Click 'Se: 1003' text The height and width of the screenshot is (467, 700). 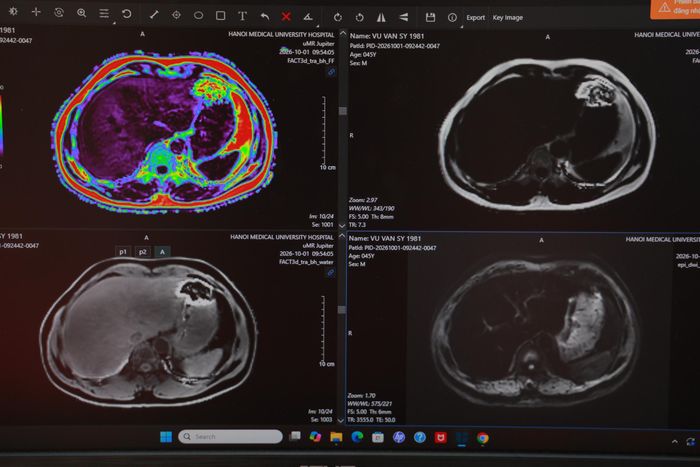321,420
